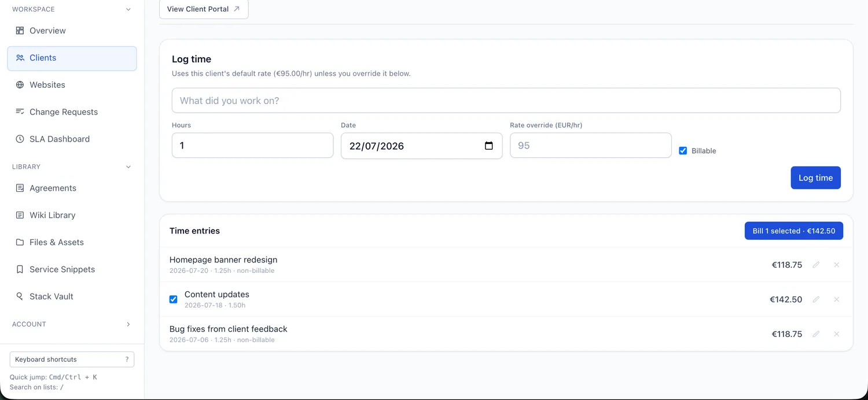Screen dimensions: 868x400
Task: Deselect the Content updates entry checkbox
Action: 173,299
